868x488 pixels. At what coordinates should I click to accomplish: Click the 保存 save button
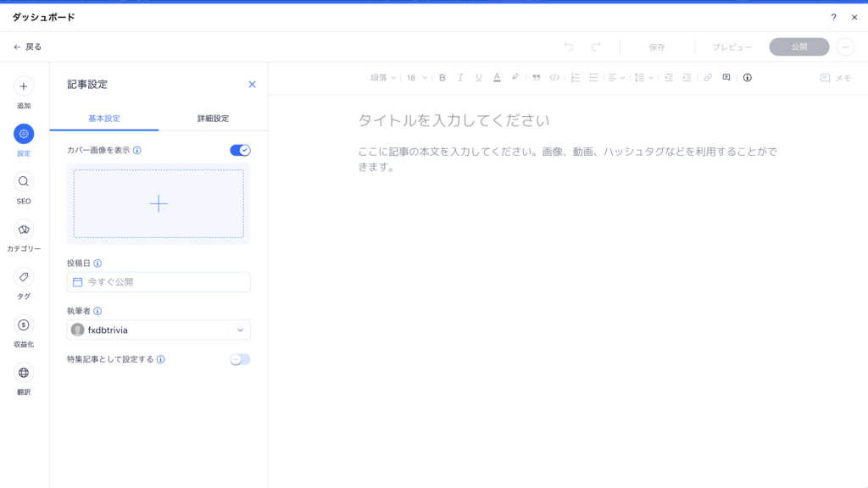pos(657,47)
